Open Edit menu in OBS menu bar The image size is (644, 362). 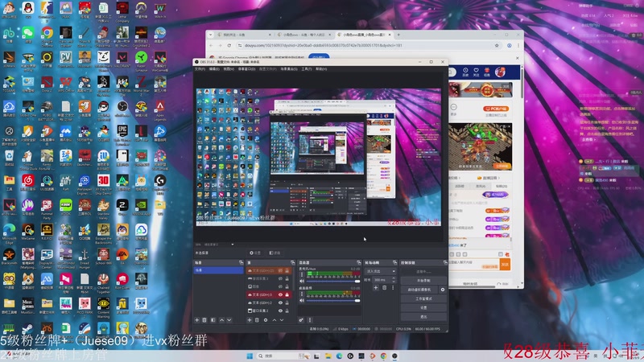214,69
